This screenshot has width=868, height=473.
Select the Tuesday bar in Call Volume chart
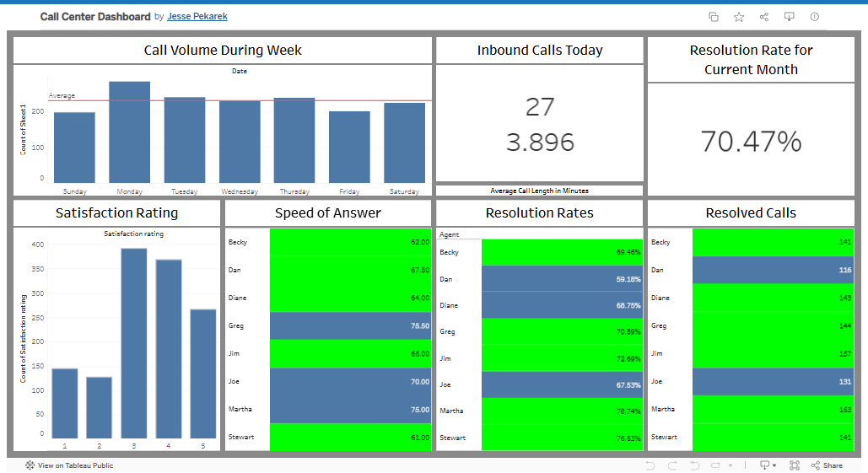185,140
